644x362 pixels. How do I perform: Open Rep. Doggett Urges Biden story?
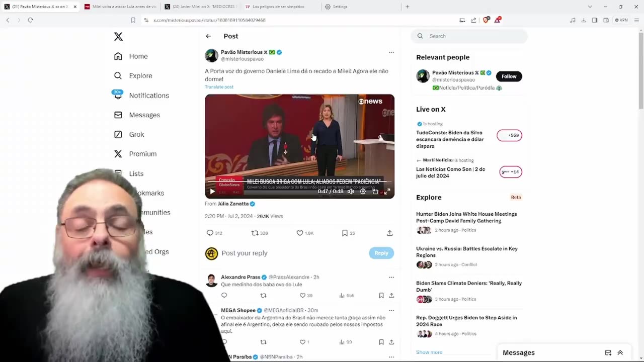coord(466,321)
